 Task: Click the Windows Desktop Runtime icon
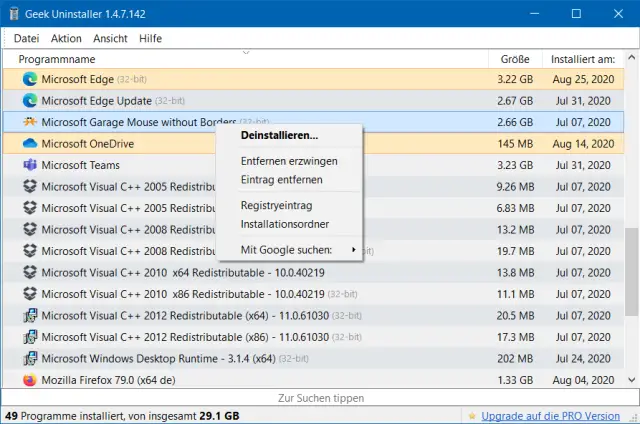click(x=29, y=358)
